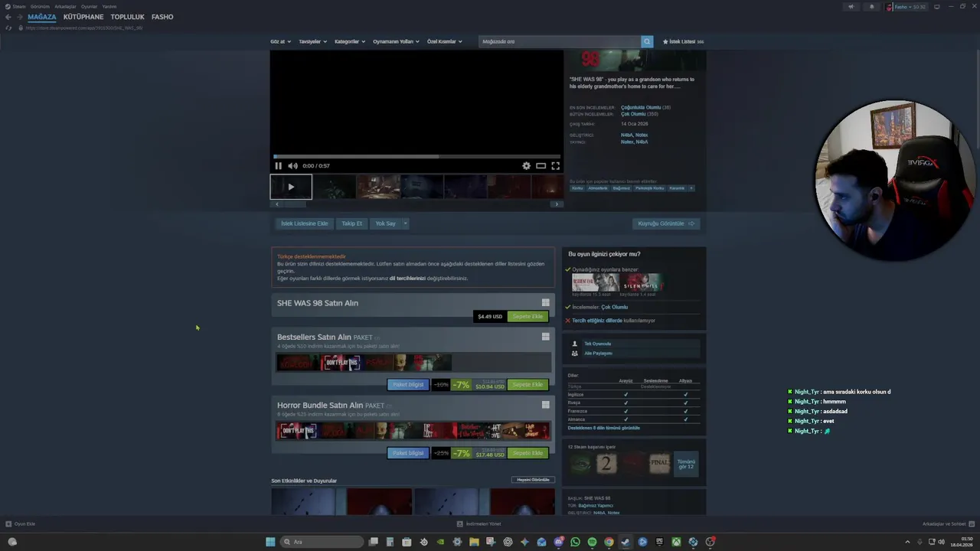Open Spotify from the taskbar
Screen dimensions: 980x551
[x=592, y=542]
